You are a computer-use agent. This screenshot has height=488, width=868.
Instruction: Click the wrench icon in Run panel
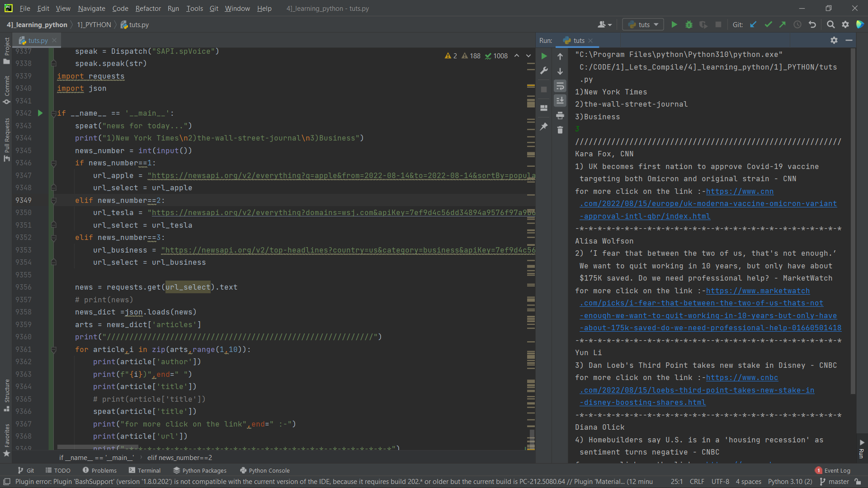(x=544, y=71)
